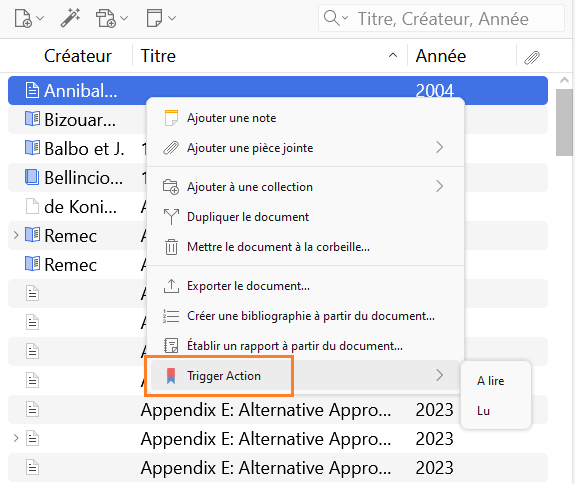The image size is (575, 484).
Task: Click the new note toolbar icon
Action: (154, 18)
